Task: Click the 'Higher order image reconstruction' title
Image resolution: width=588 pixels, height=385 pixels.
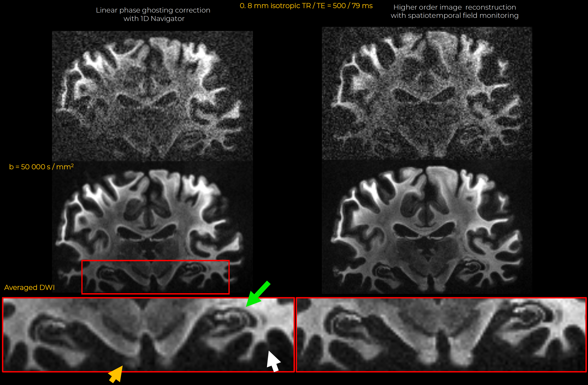Action: (x=454, y=7)
